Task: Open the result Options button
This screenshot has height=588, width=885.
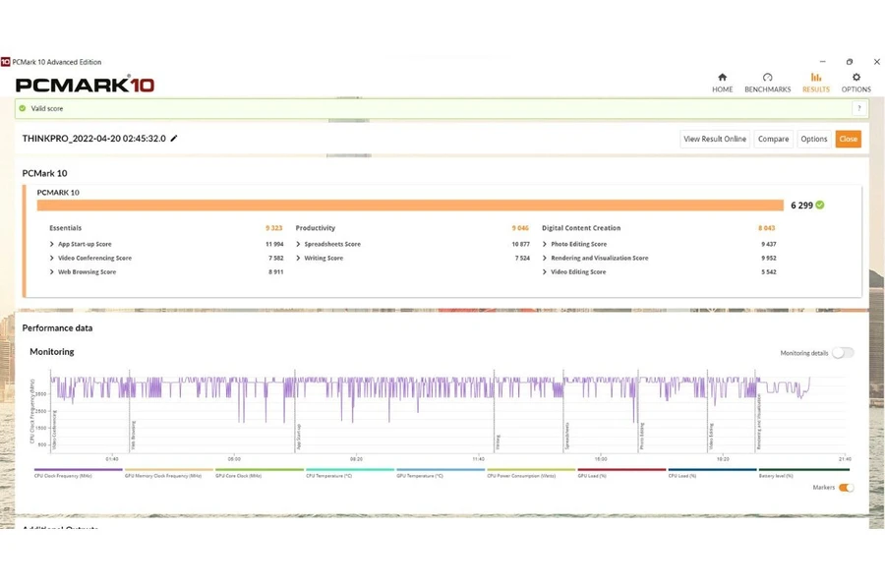Action: coord(813,139)
